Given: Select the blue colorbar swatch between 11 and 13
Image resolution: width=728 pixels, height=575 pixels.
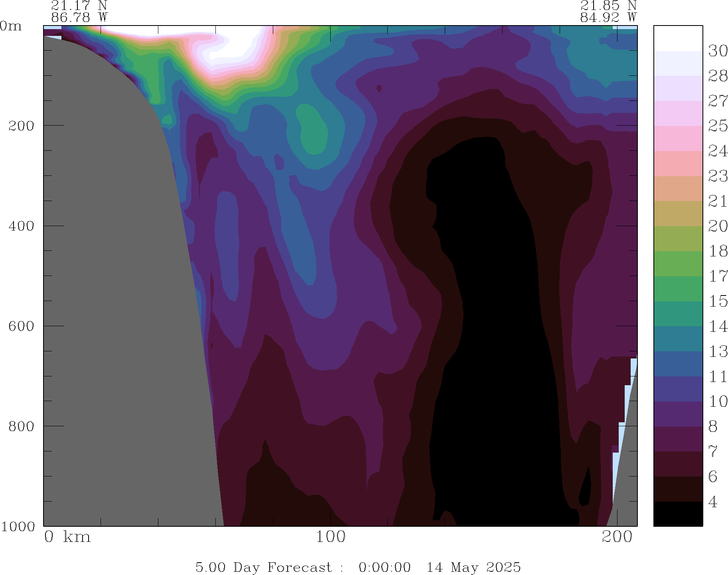Looking at the screenshot, I should click(678, 364).
